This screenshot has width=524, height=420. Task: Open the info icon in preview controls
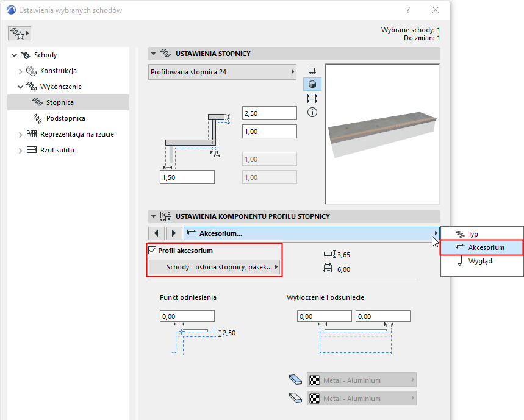pos(312,112)
